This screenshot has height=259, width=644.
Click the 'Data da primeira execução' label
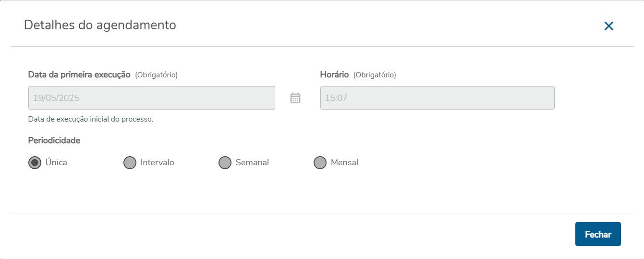pyautogui.click(x=79, y=74)
